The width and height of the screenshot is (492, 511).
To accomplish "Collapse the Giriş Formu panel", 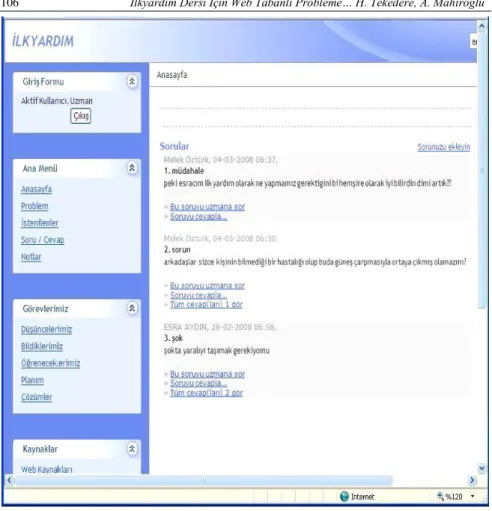I will 132,81.
